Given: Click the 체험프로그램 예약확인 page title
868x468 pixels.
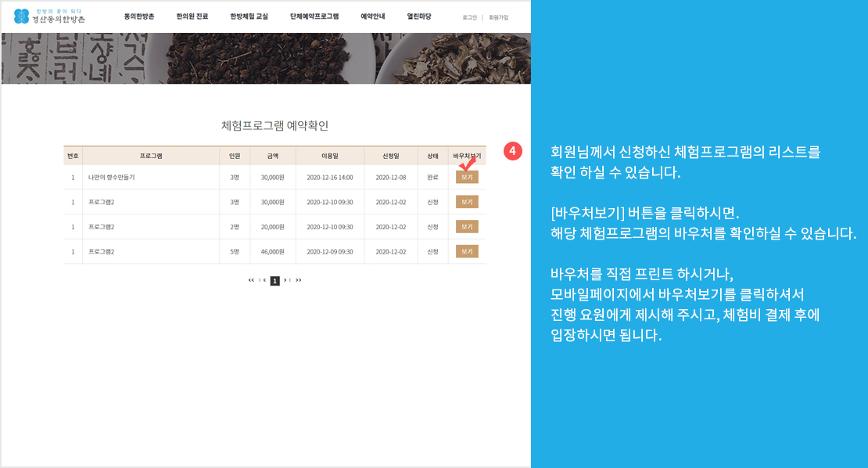Looking at the screenshot, I should pos(274,126).
